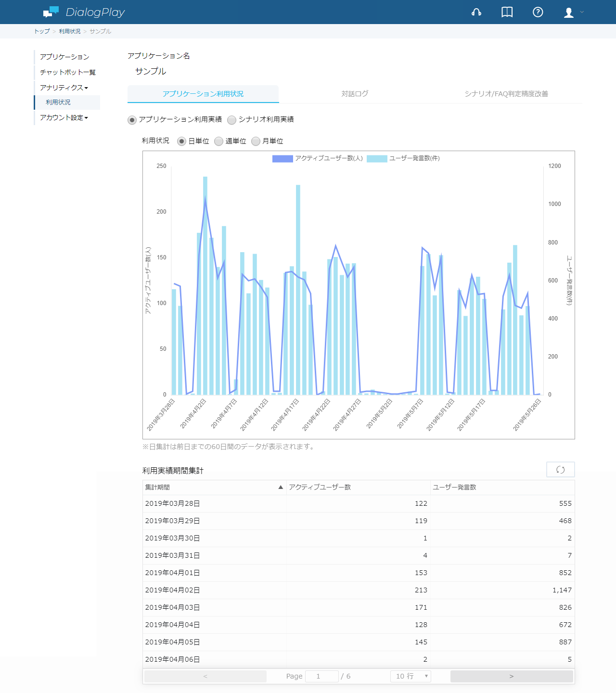Open the help question mark icon

(x=538, y=12)
